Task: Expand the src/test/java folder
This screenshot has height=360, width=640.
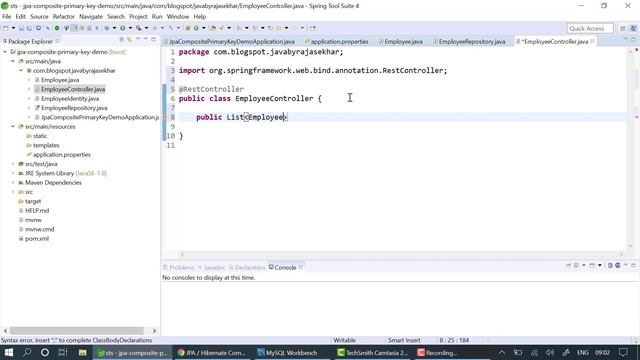Action: [13, 164]
